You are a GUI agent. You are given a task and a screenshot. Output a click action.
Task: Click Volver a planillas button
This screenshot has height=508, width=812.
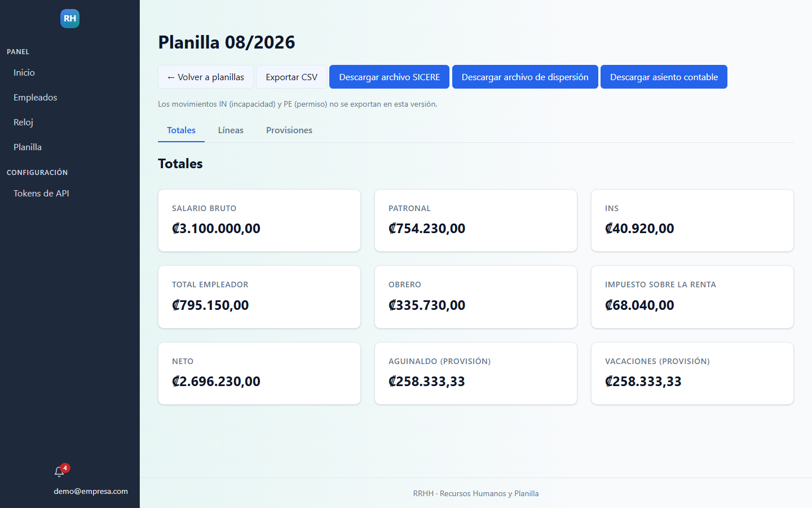point(206,77)
